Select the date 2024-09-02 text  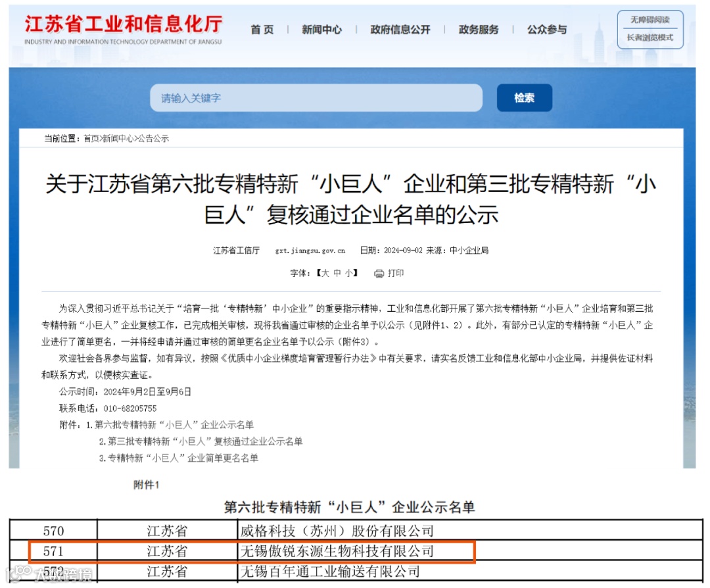(x=403, y=251)
